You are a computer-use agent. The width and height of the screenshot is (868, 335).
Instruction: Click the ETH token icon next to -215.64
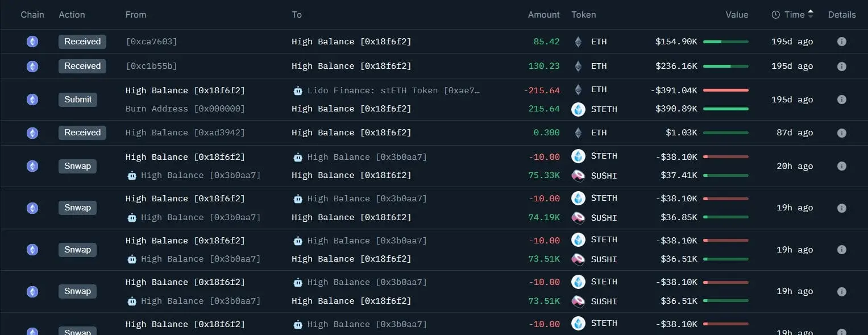(x=578, y=90)
